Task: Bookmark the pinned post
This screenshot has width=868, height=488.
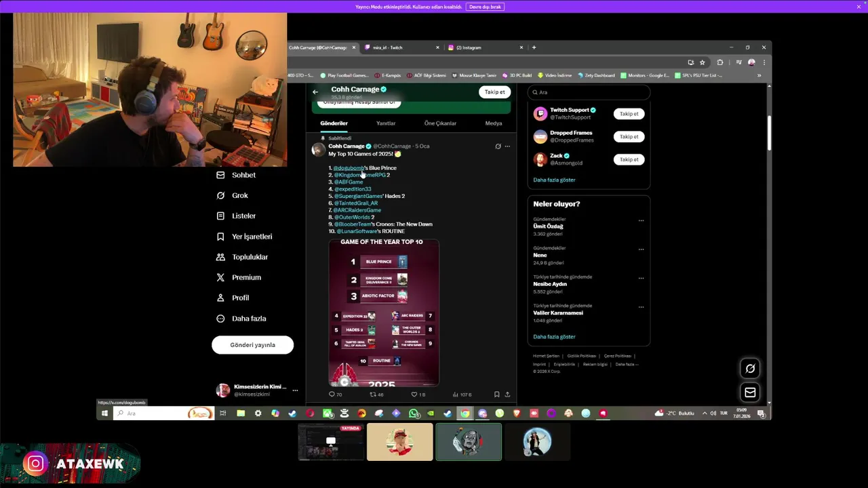Action: (497, 394)
